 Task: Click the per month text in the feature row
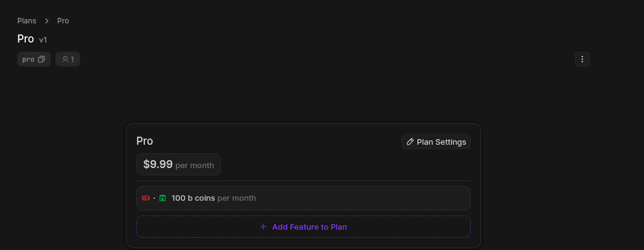236,198
